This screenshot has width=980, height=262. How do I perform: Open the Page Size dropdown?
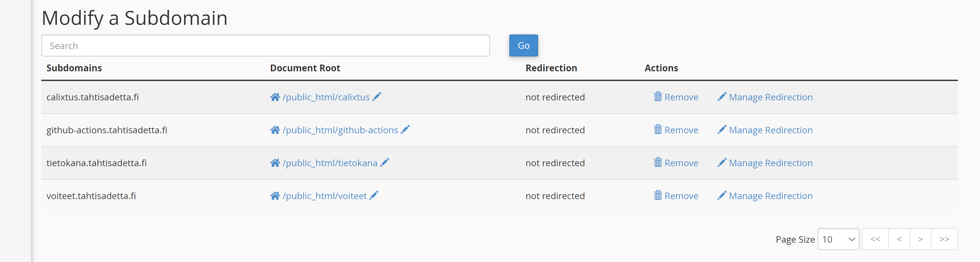(x=839, y=239)
